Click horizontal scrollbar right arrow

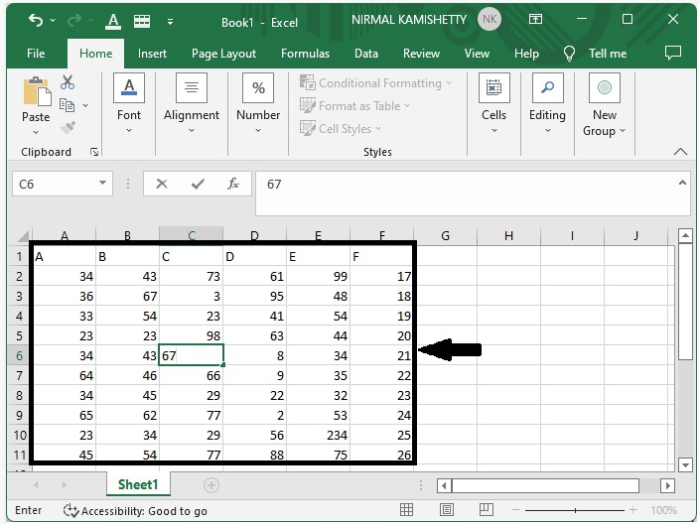click(x=667, y=485)
